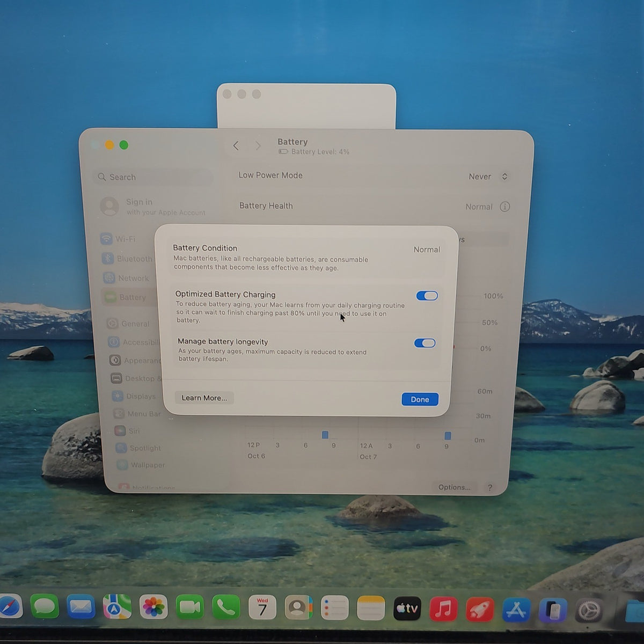Click the Done button
This screenshot has height=644, width=644.
pyautogui.click(x=420, y=399)
